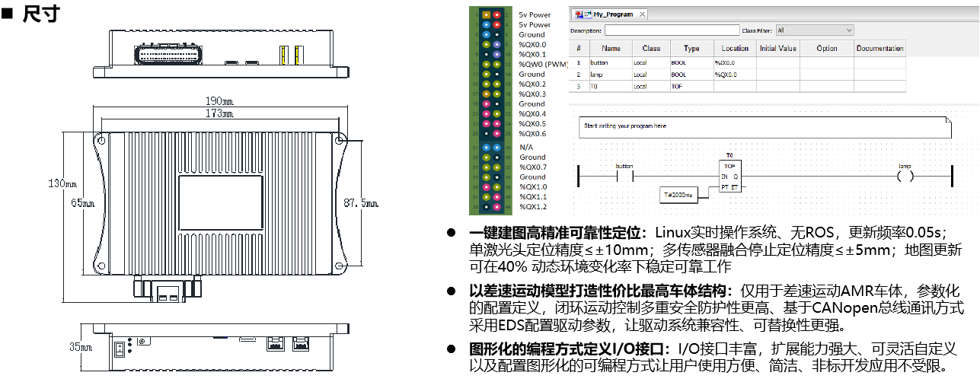Select the Local class cell of the button row
This screenshot has width=980, height=382.
(651, 62)
